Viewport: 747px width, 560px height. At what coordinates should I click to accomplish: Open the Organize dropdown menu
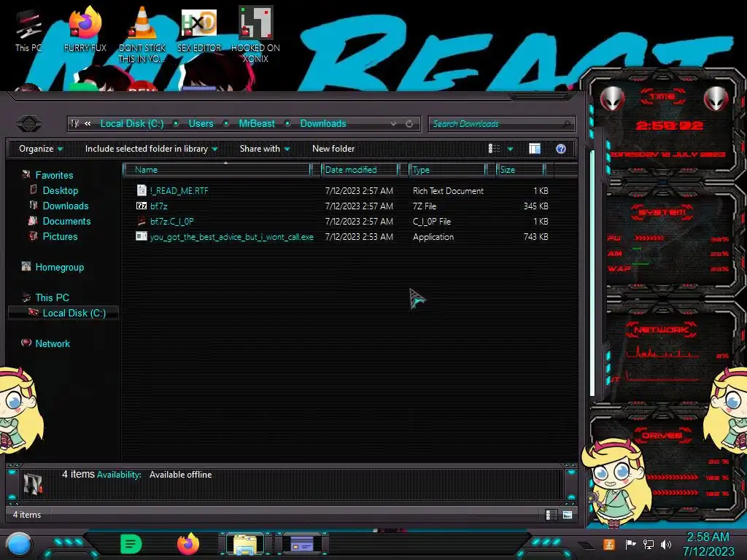41,149
